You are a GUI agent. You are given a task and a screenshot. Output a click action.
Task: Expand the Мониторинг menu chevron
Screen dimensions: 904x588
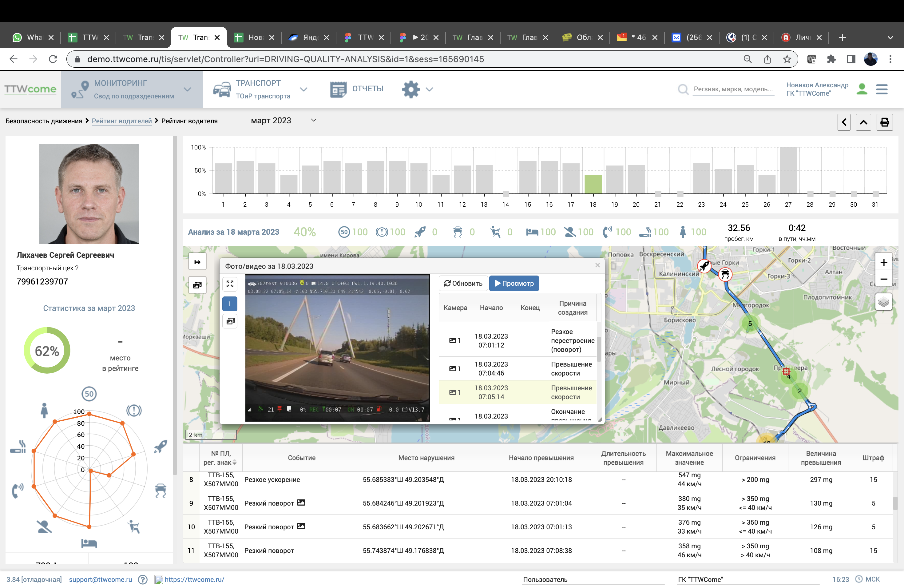click(187, 89)
